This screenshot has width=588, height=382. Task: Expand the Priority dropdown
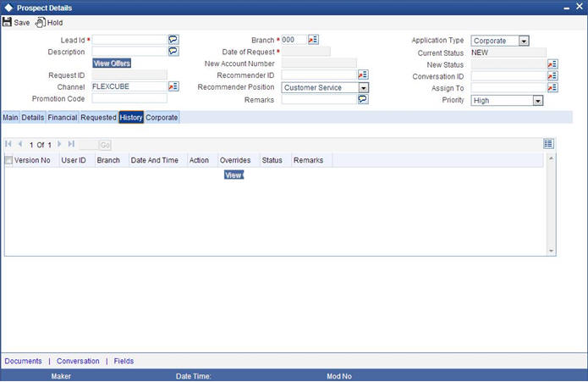(538, 101)
